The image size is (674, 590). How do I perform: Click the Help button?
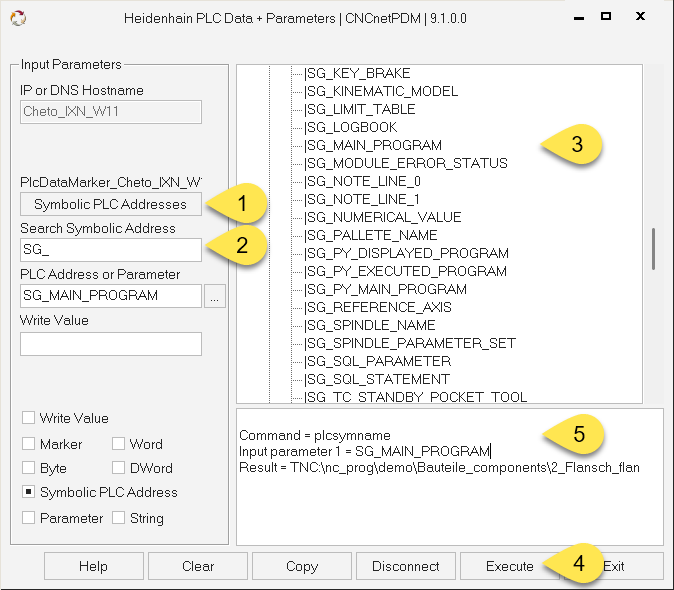[x=93, y=566]
